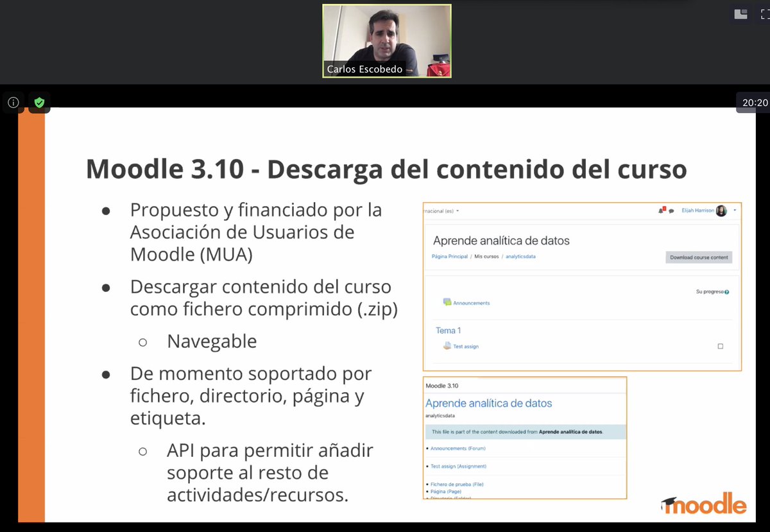
Task: Click the Elijah Harrison user name
Action: coord(697,210)
